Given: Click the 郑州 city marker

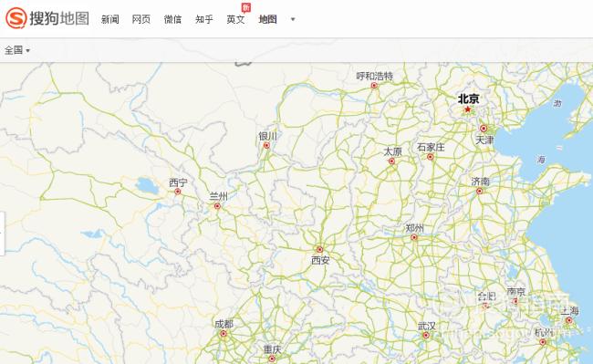Looking at the screenshot, I should [414, 237].
